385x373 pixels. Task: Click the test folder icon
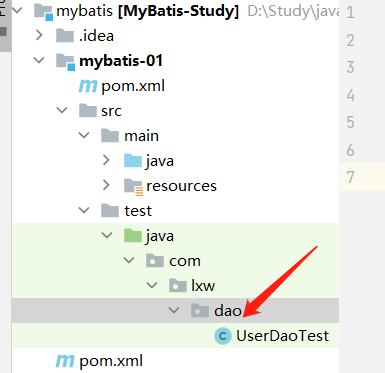(x=110, y=210)
